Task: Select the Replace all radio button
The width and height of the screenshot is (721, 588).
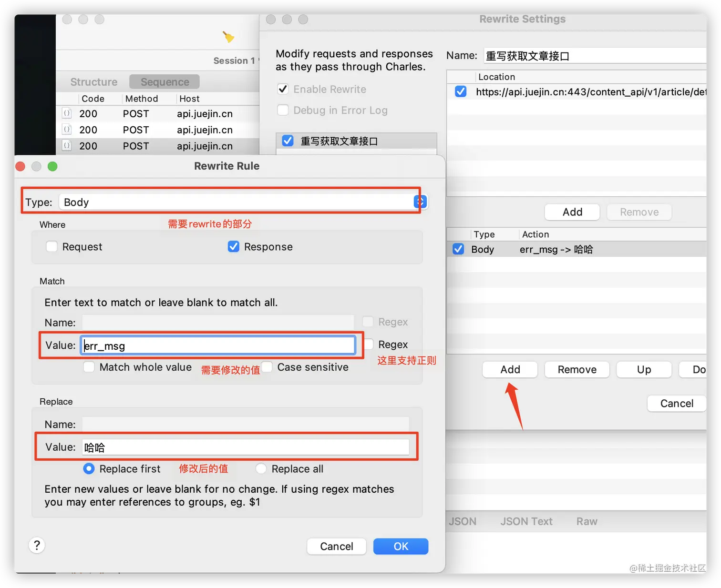Action: (261, 469)
